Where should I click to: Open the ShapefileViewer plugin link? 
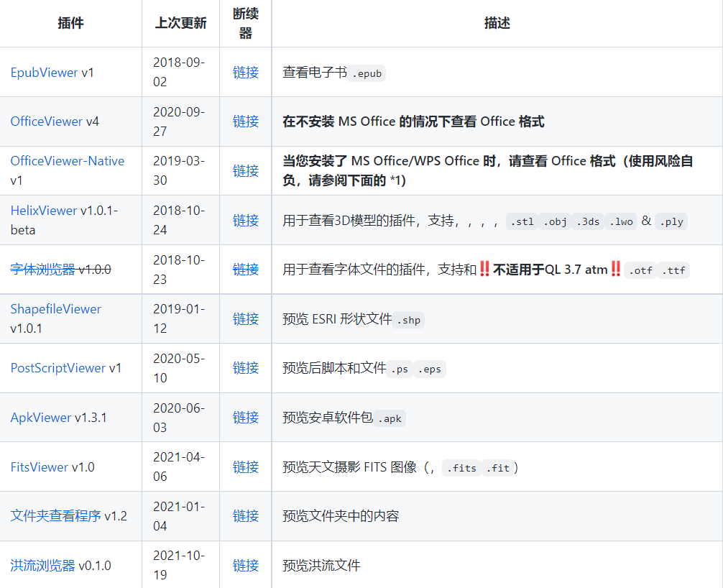click(55, 309)
